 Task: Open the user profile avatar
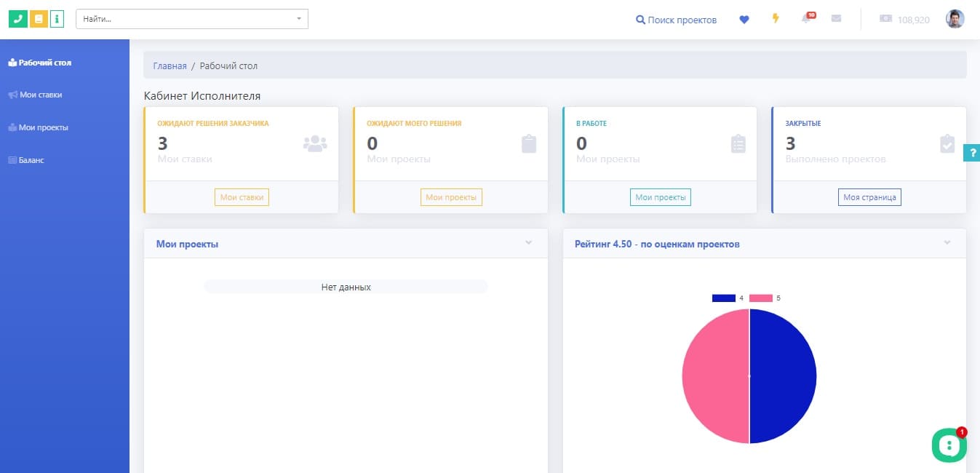(x=955, y=20)
